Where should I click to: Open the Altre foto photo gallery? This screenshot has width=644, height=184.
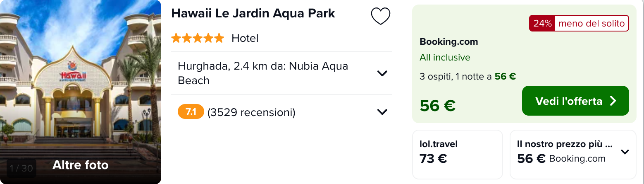tap(80, 165)
